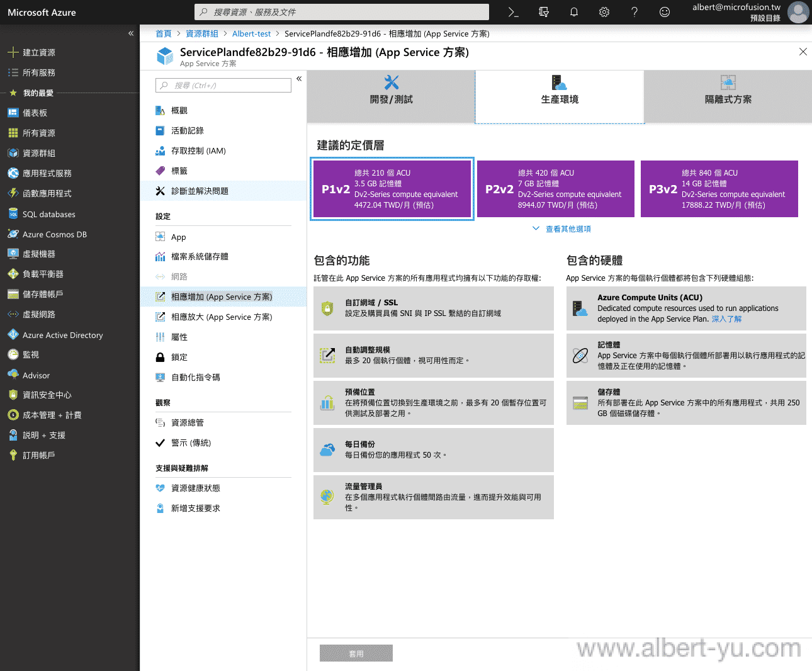Select 檔案系統儲存體 menu item
This screenshot has height=671, width=812.
(x=223, y=256)
